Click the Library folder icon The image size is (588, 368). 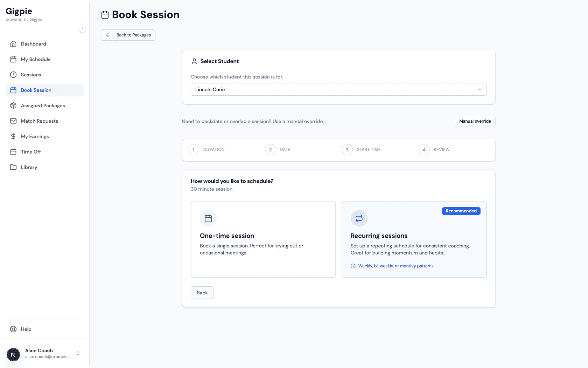click(x=13, y=167)
